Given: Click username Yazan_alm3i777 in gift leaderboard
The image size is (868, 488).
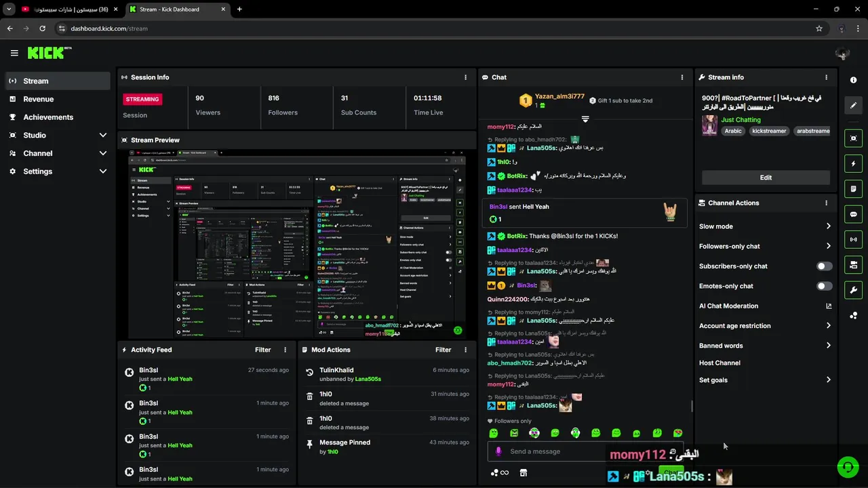Looking at the screenshot, I should click(x=559, y=96).
